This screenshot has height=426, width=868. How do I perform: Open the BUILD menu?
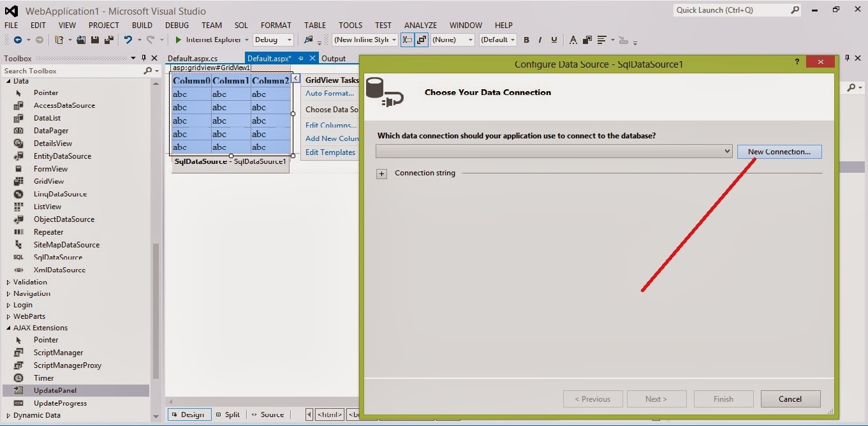(x=142, y=25)
